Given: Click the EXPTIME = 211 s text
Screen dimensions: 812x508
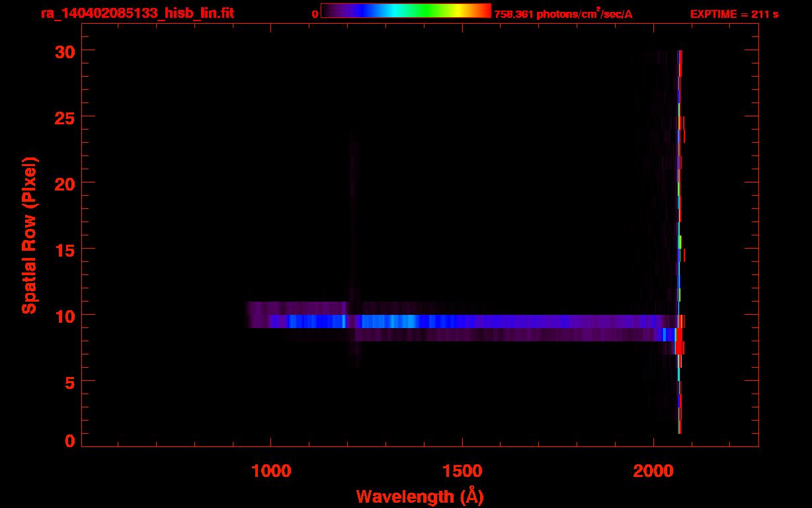Looking at the screenshot, I should [x=734, y=14].
